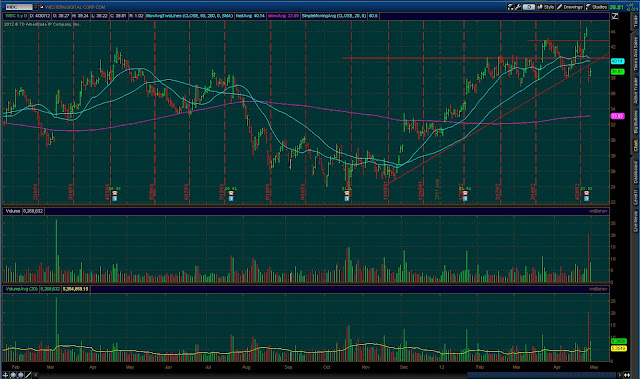The width and height of the screenshot is (640, 379).
Task: Click the green volume value axis bubble
Action: (618, 341)
